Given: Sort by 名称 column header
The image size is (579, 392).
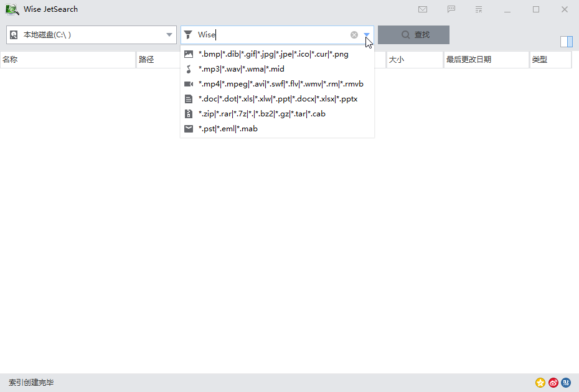Looking at the screenshot, I should 68,60.
